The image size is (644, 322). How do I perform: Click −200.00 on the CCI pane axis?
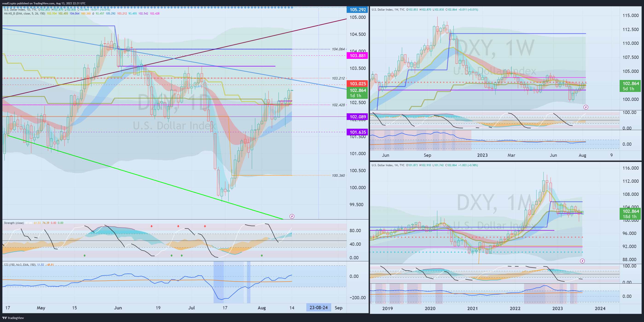pyautogui.click(x=357, y=298)
